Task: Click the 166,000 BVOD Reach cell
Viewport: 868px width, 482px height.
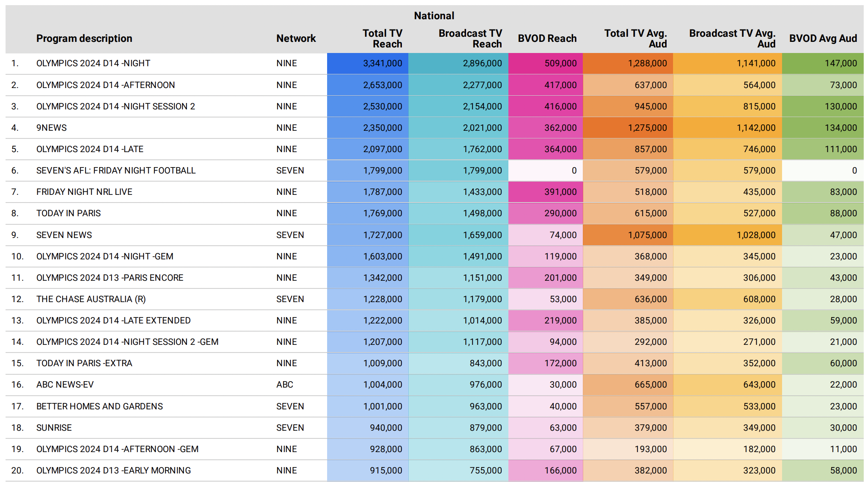Action: tap(546, 470)
